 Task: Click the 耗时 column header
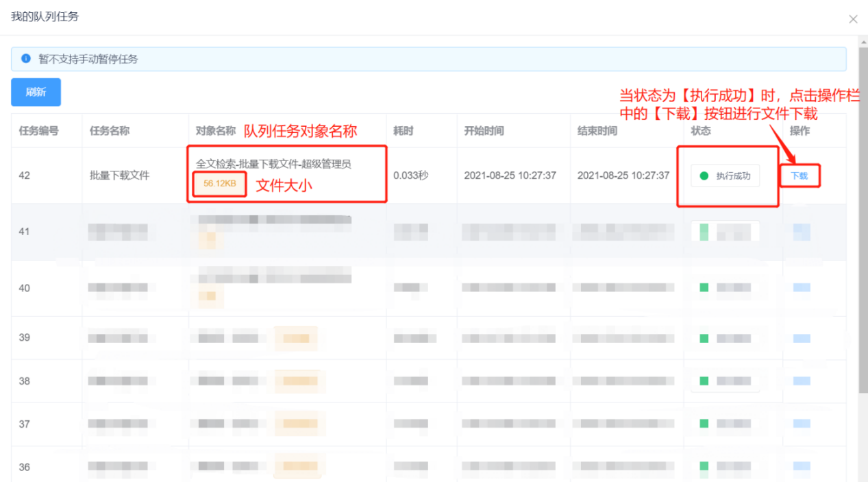[x=404, y=131]
